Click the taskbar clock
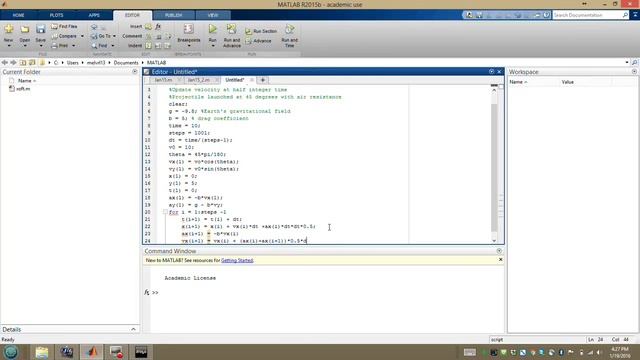Image resolution: width=640 pixels, height=360 pixels. tap(620, 352)
